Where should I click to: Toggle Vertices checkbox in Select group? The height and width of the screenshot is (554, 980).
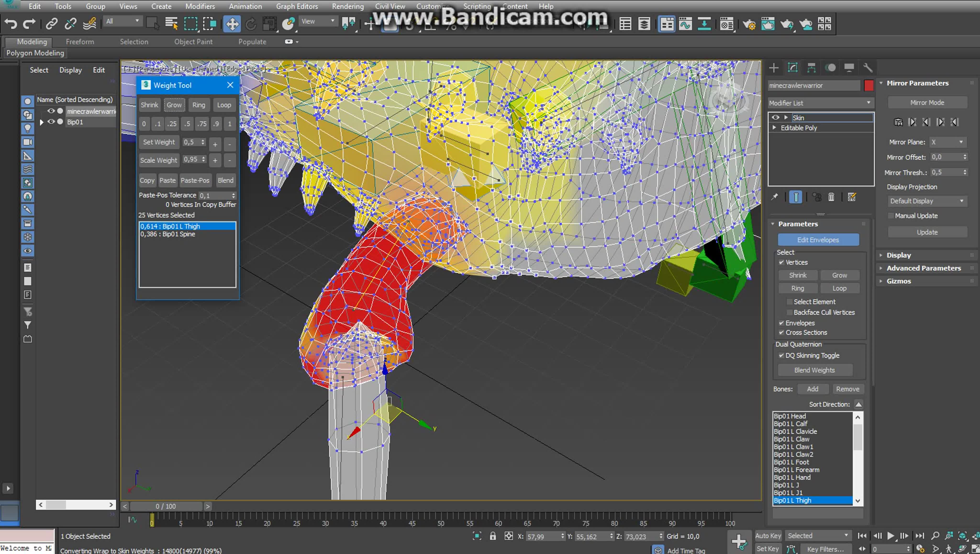coord(781,262)
